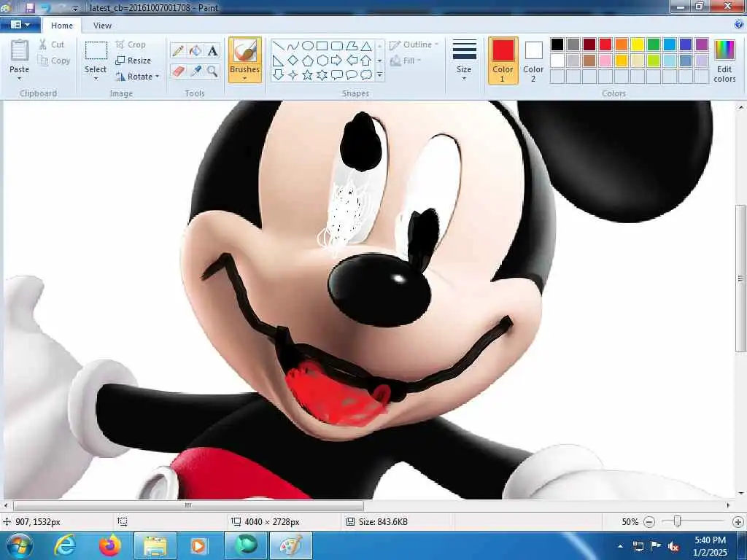Click the Resize button
747x560 pixels.
point(133,61)
